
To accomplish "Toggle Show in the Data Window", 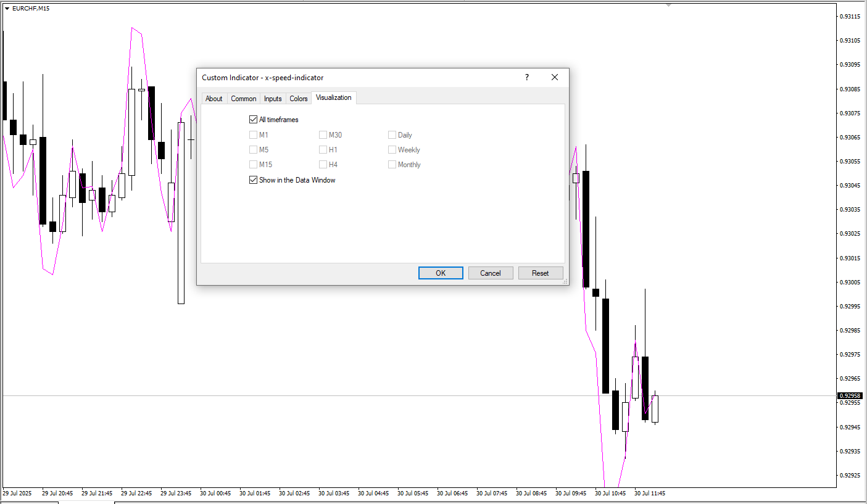I will 253,180.
